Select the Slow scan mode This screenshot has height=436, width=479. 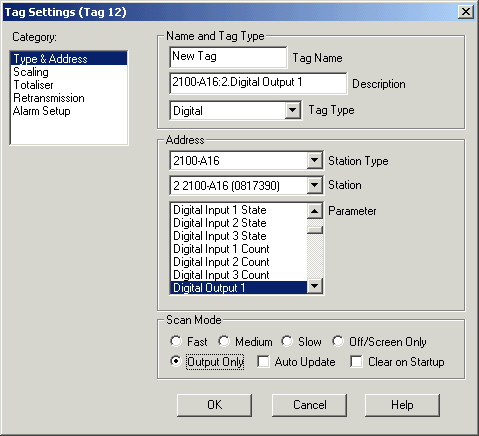point(286,341)
